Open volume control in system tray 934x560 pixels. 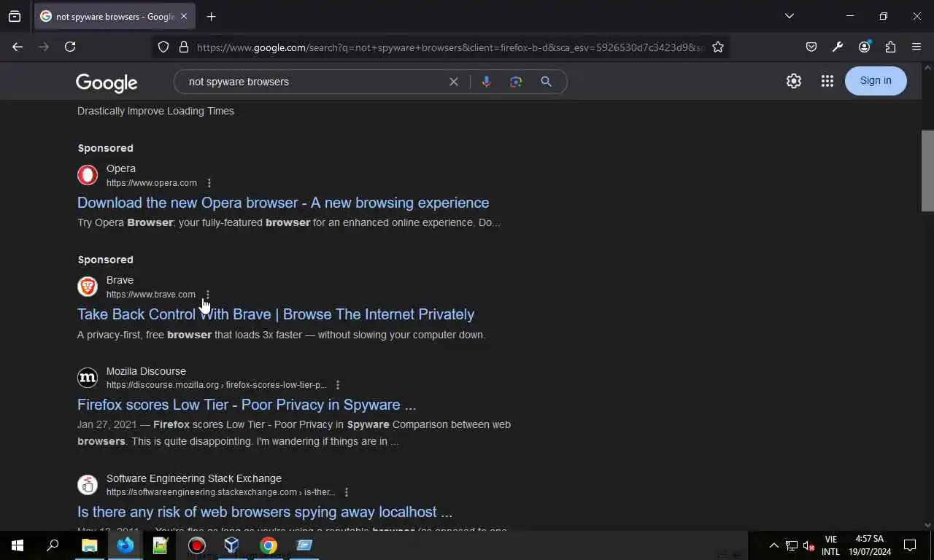pos(808,545)
